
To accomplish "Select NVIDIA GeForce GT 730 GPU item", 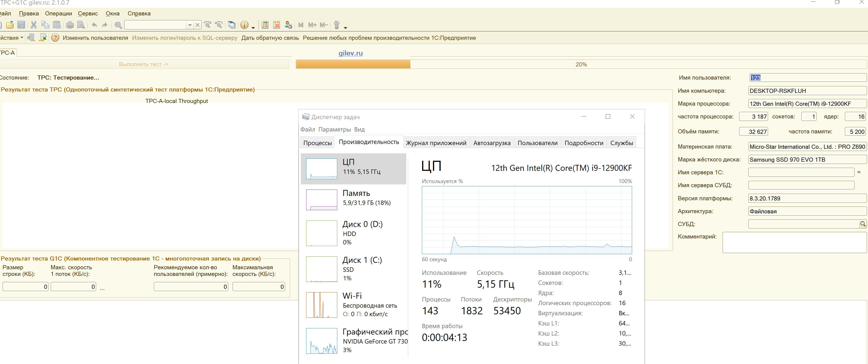I will [354, 340].
